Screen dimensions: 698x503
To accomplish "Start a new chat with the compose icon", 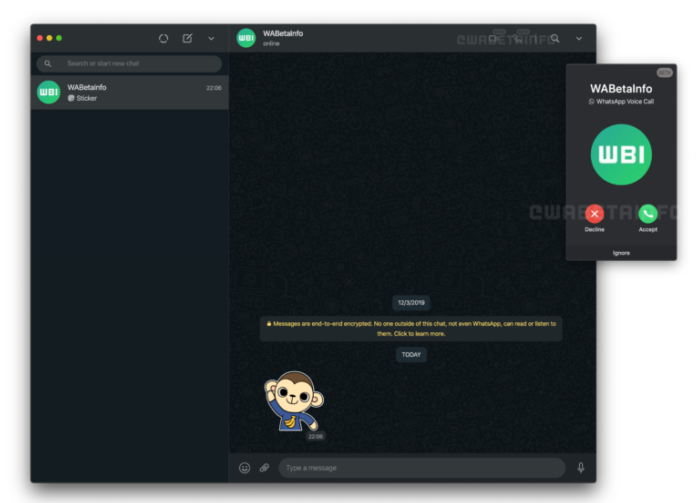I will [x=187, y=38].
